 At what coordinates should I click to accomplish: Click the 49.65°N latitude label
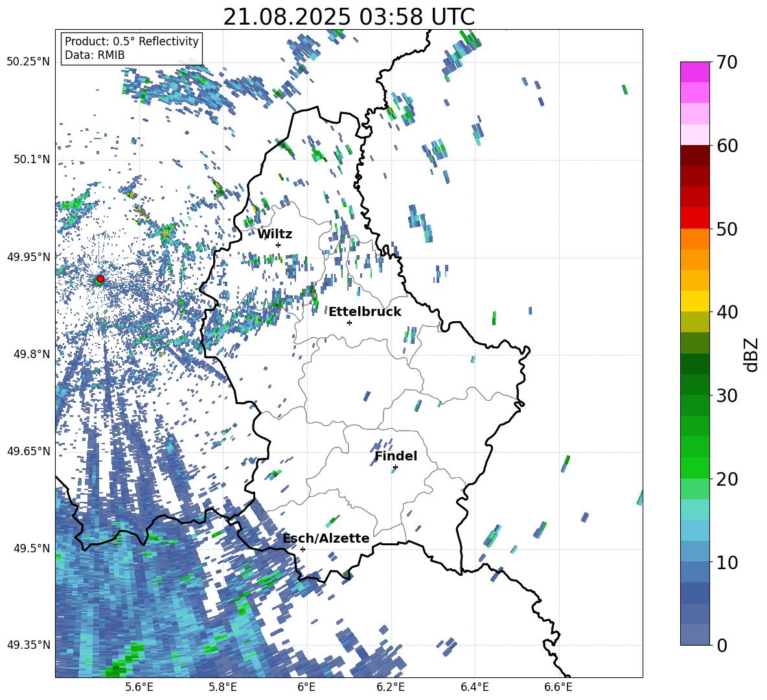pos(29,451)
